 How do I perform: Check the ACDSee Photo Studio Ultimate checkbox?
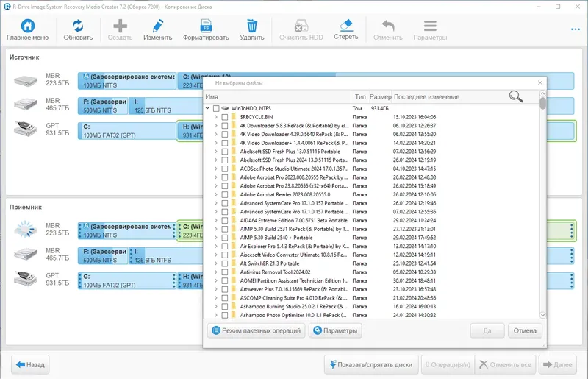pyautogui.click(x=225, y=169)
